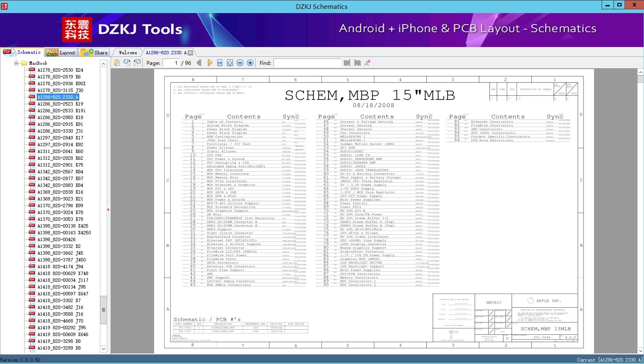Click the document viewer scroll up arrow
Image resolution: width=644 pixels, height=364 pixels.
pos(640,72)
